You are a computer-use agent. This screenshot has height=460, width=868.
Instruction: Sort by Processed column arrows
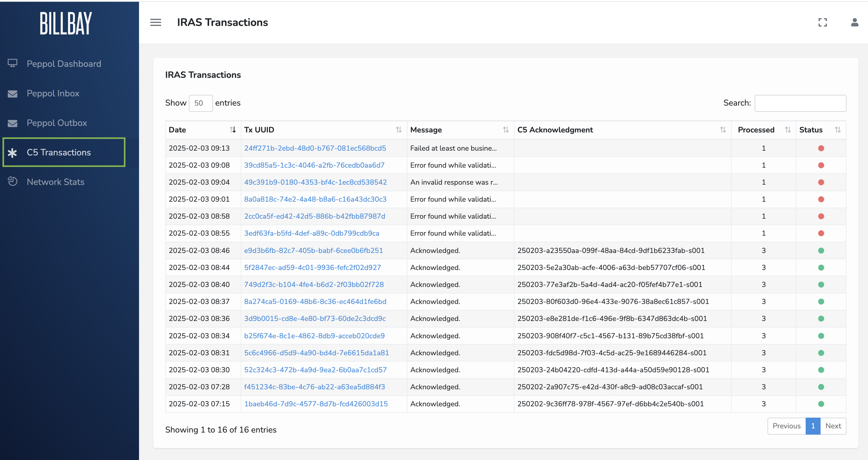[x=787, y=130]
